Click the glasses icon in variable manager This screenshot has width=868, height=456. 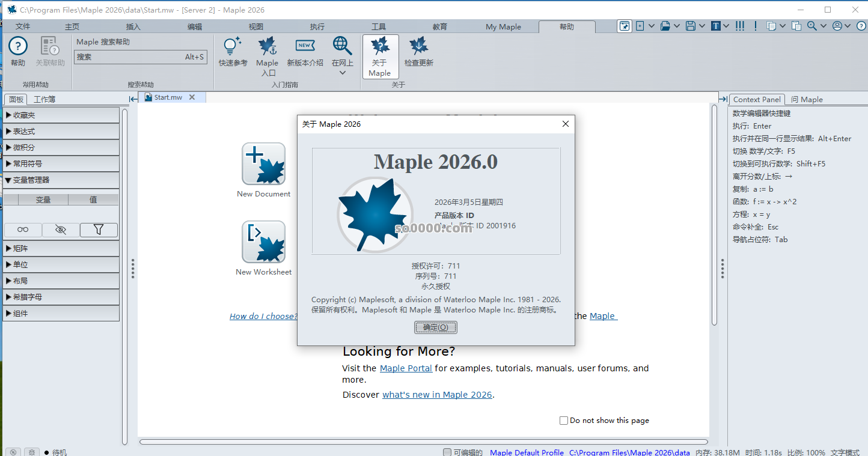point(23,230)
